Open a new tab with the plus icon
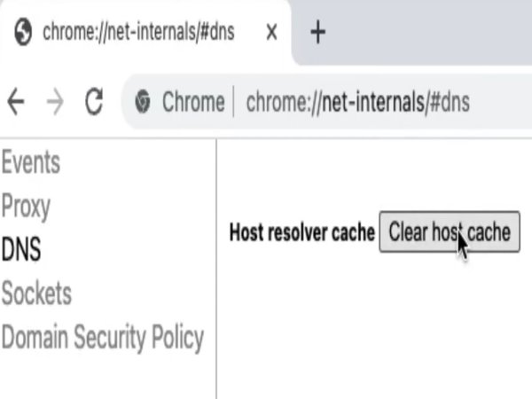 pyautogui.click(x=318, y=32)
